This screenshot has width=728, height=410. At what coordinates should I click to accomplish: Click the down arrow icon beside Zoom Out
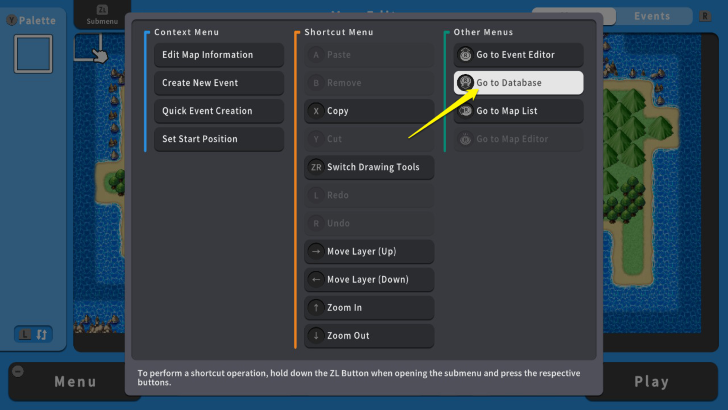coord(317,336)
